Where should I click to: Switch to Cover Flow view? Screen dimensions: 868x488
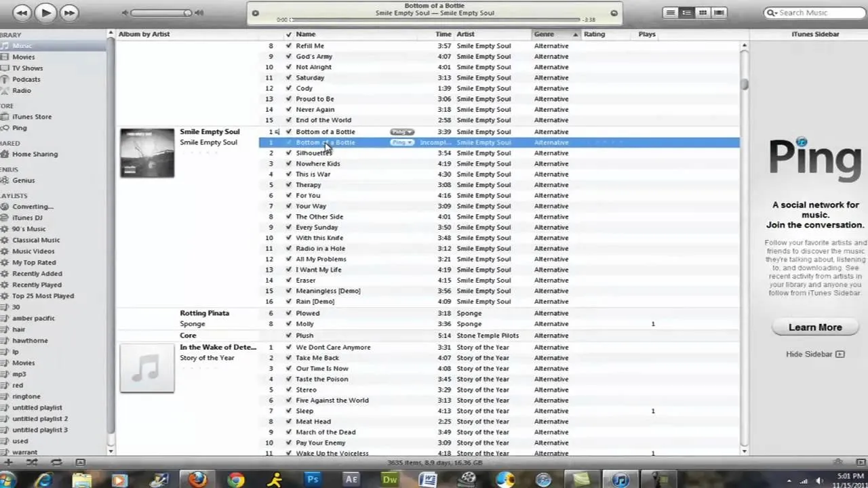pos(719,12)
